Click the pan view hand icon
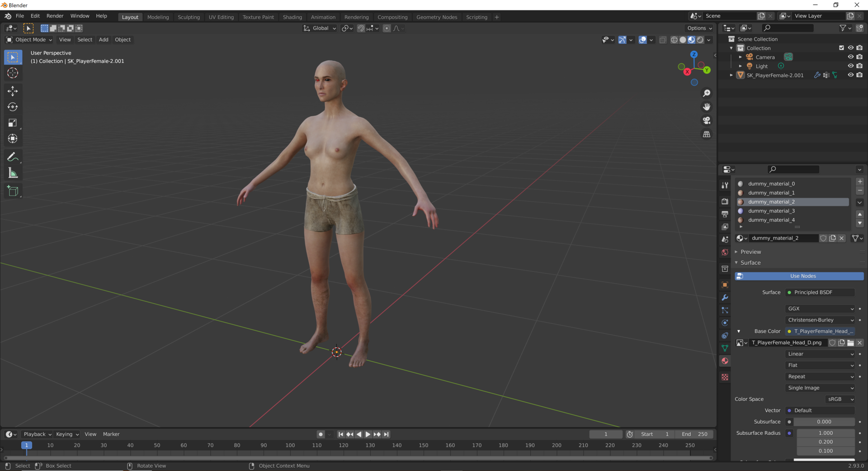Viewport: 868px width, 471px height. coord(706,107)
